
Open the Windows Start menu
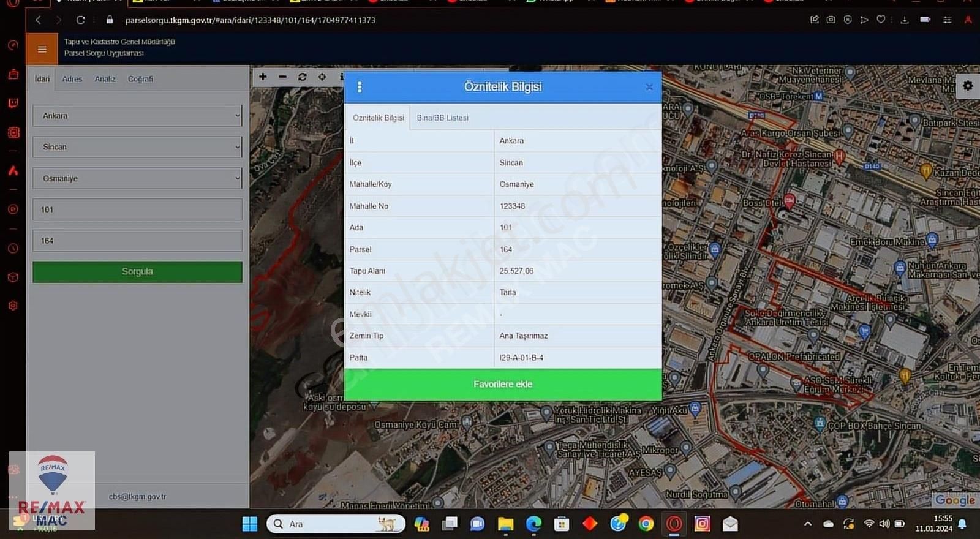coord(250,524)
